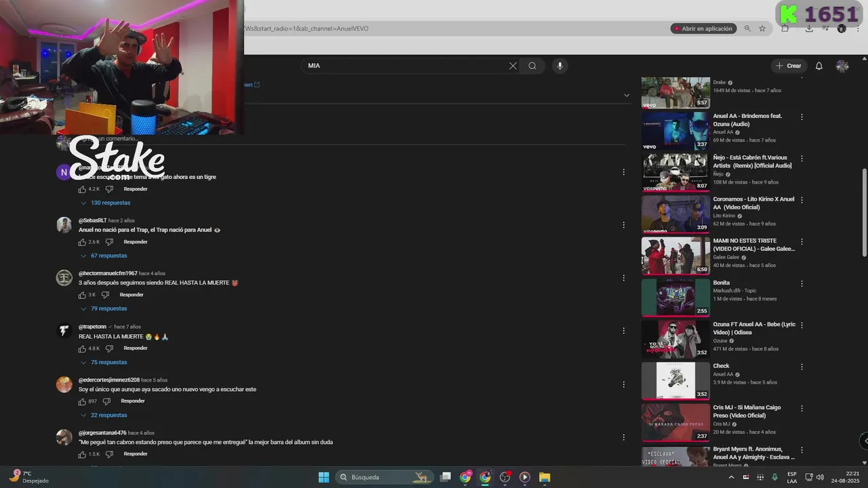
Task: Show hidden tray icons chevron
Action: coord(731,477)
